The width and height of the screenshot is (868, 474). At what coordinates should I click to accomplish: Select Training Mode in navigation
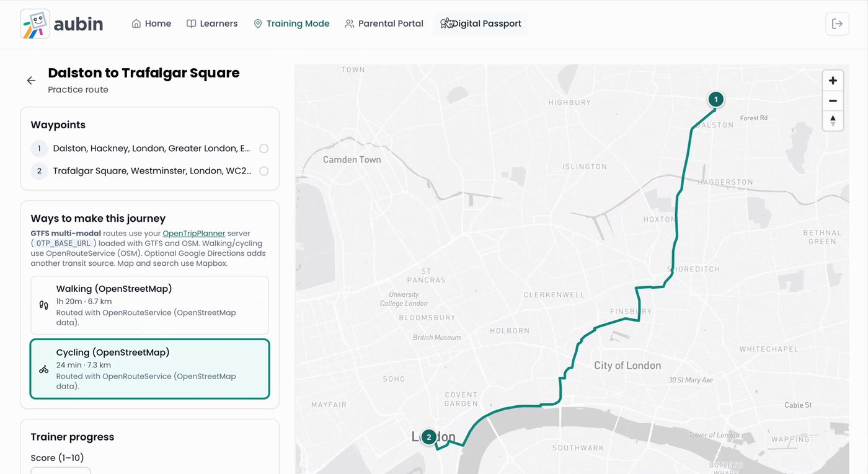(x=291, y=24)
